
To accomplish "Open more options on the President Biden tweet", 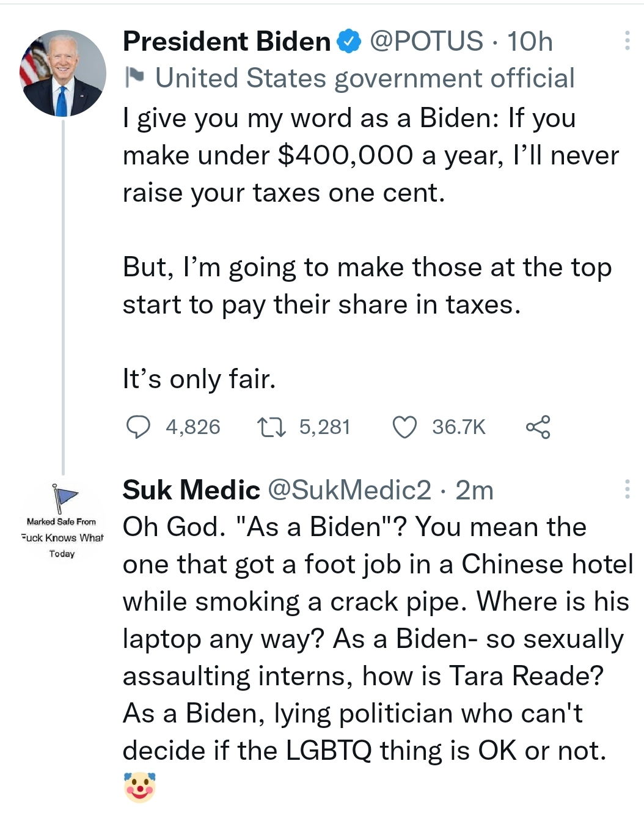I will (x=627, y=40).
